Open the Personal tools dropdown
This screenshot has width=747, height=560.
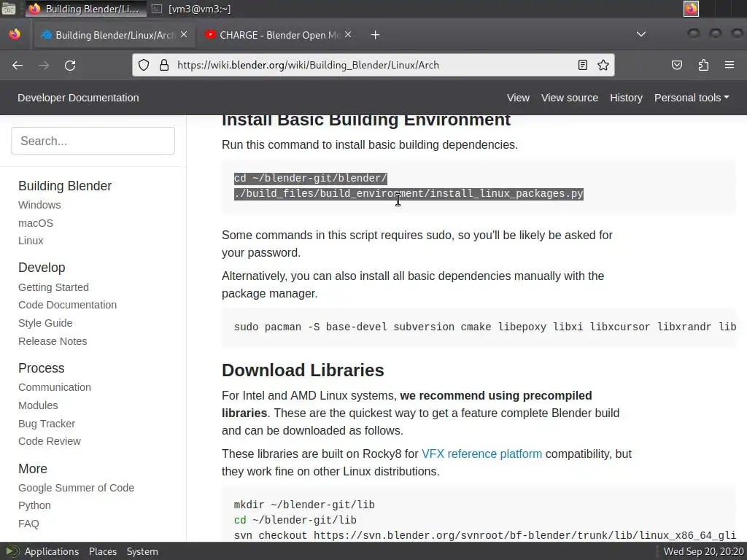coord(692,98)
